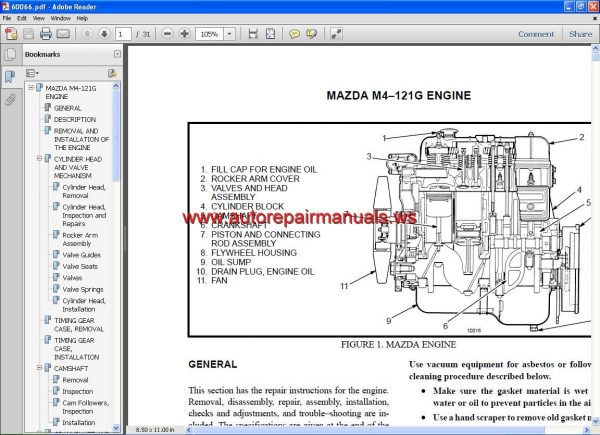The width and height of the screenshot is (600, 435).
Task: Print the document using printer icon
Action: pos(46,34)
